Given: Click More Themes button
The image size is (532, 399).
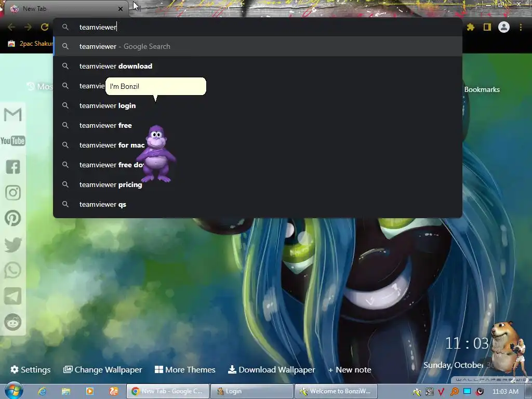Looking at the screenshot, I should click(x=185, y=369).
